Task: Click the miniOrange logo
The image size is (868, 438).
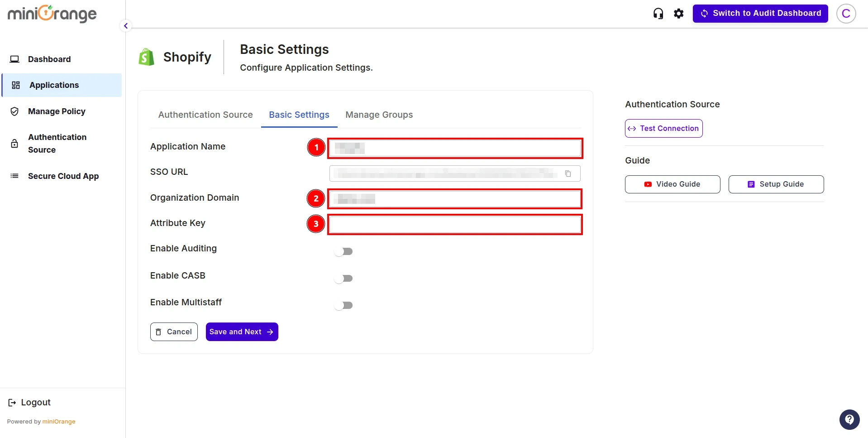Action: pyautogui.click(x=51, y=14)
